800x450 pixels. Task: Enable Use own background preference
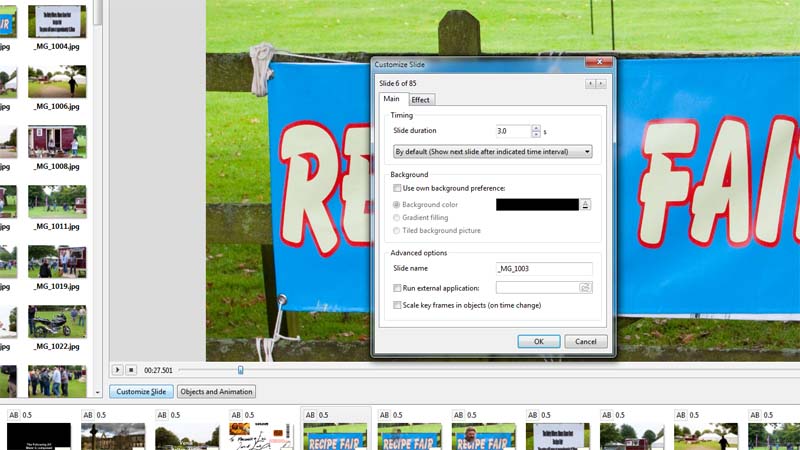pos(397,188)
